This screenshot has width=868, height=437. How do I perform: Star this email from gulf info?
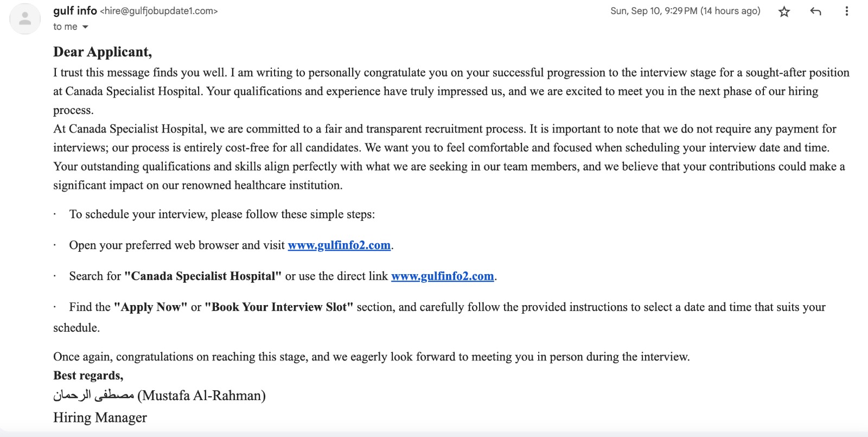pyautogui.click(x=784, y=11)
